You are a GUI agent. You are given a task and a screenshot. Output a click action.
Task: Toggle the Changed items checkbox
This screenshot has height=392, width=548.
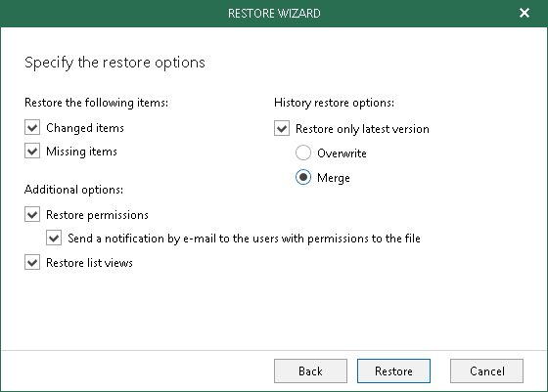click(32, 127)
